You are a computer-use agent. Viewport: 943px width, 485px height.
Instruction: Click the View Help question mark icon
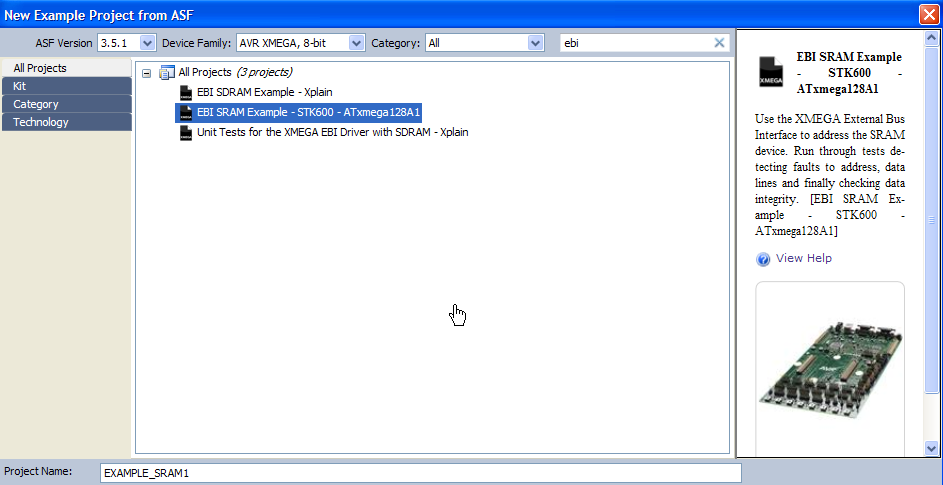tap(763, 259)
